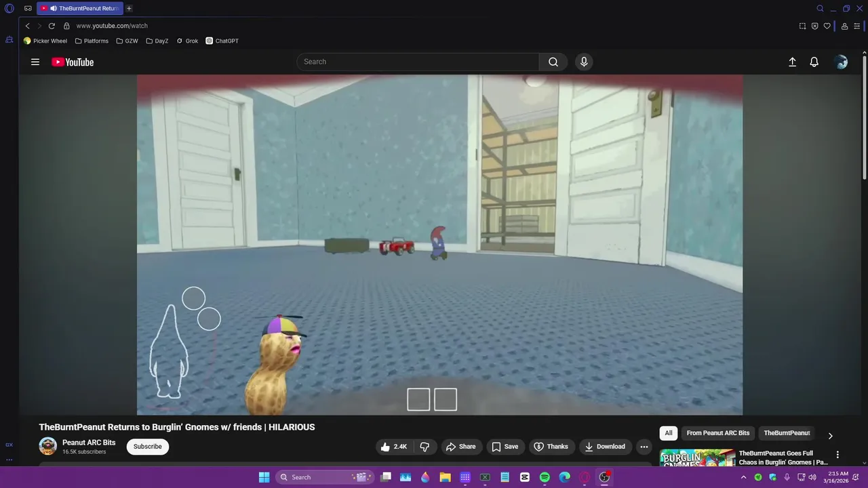
Task: Download the video
Action: 606,447
